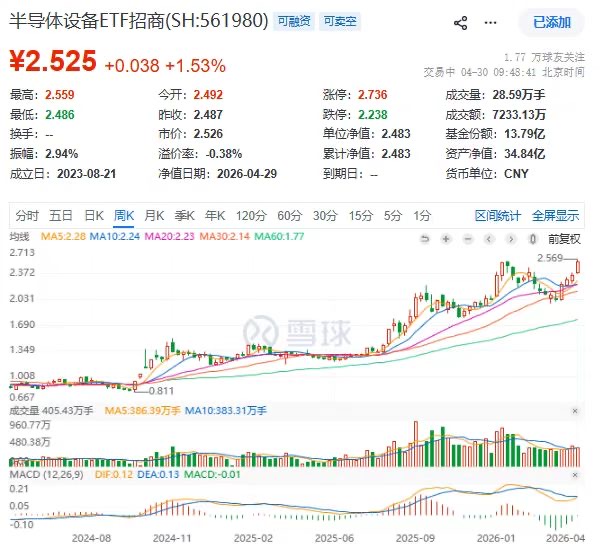Click the 溢价率 value -0.38%
The image size is (605, 554).
(223, 154)
